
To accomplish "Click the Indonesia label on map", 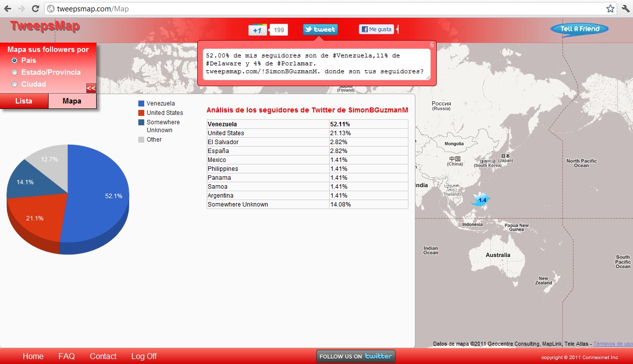I will coord(472,224).
